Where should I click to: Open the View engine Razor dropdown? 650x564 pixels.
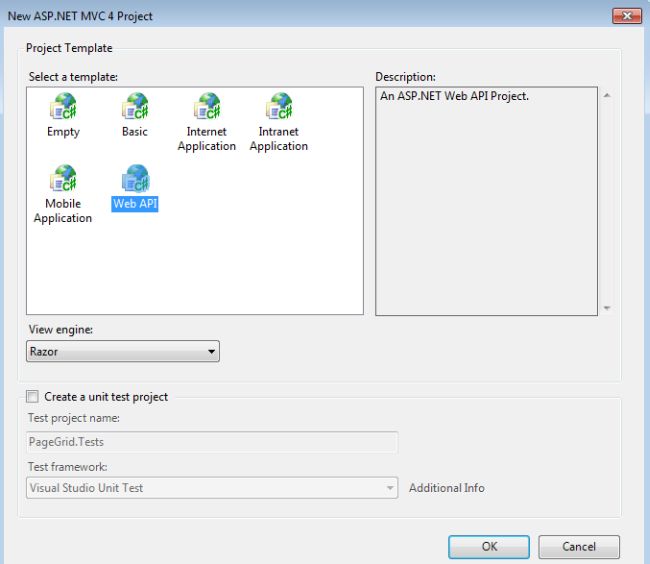[123, 351]
